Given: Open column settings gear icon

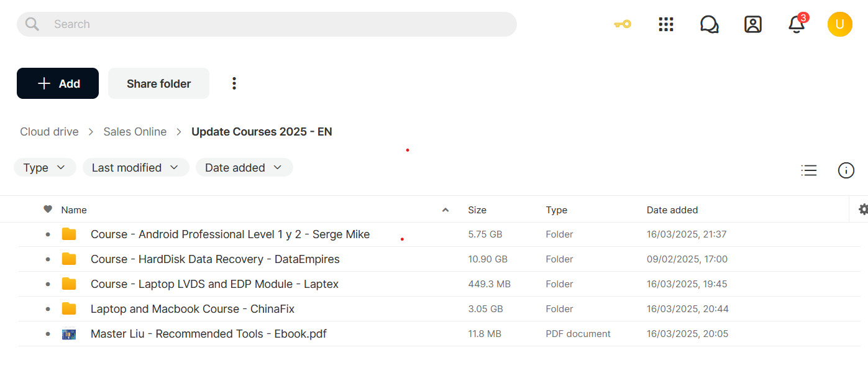Looking at the screenshot, I should tap(863, 210).
